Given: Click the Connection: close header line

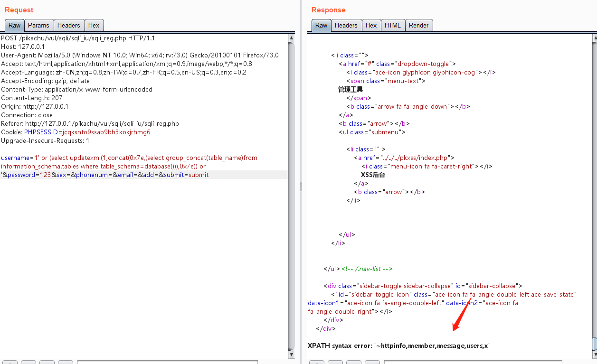Looking at the screenshot, I should pyautogui.click(x=27, y=115).
